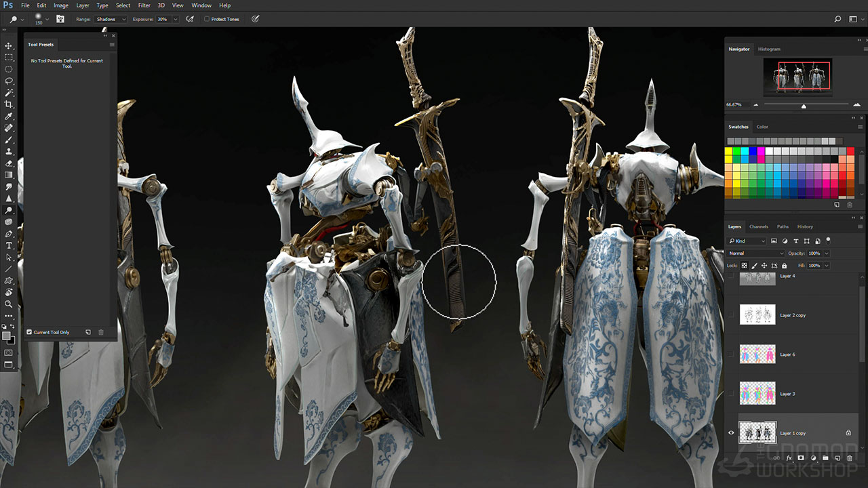Delete layer using the trash icon

click(x=849, y=458)
